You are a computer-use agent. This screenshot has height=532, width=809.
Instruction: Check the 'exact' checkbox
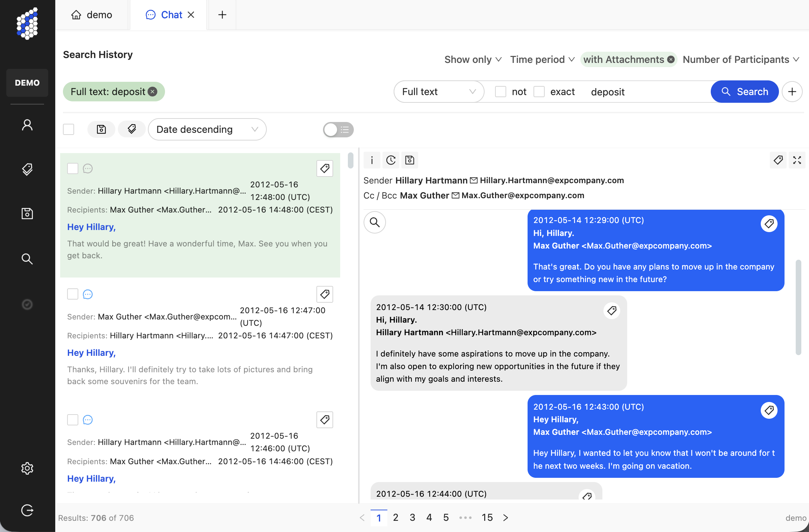(539, 92)
